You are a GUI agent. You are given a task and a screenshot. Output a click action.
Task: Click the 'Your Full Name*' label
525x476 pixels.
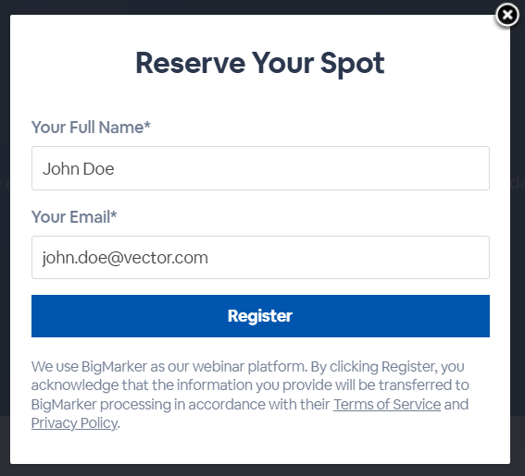91,127
